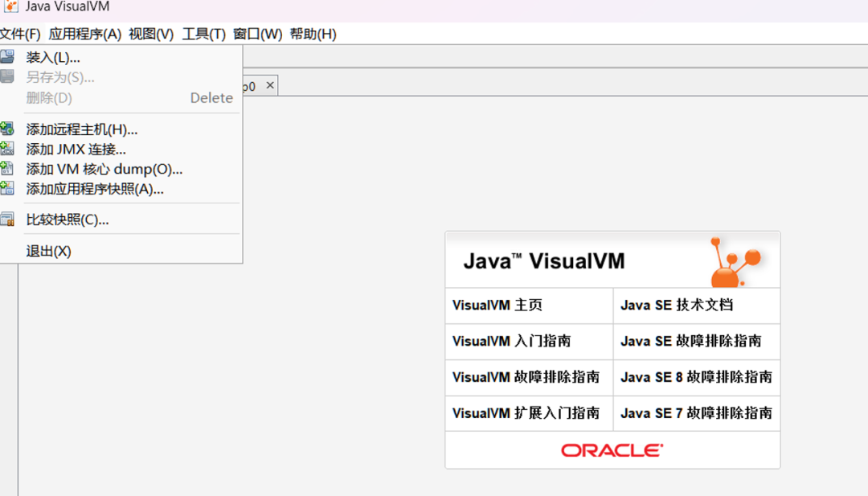This screenshot has width=868, height=496.
Task: Click the orange VisualVM logo graphic
Action: (735, 261)
